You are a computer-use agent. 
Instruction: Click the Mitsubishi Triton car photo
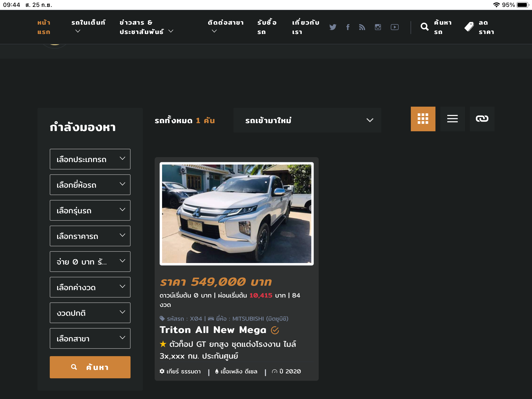236,214
